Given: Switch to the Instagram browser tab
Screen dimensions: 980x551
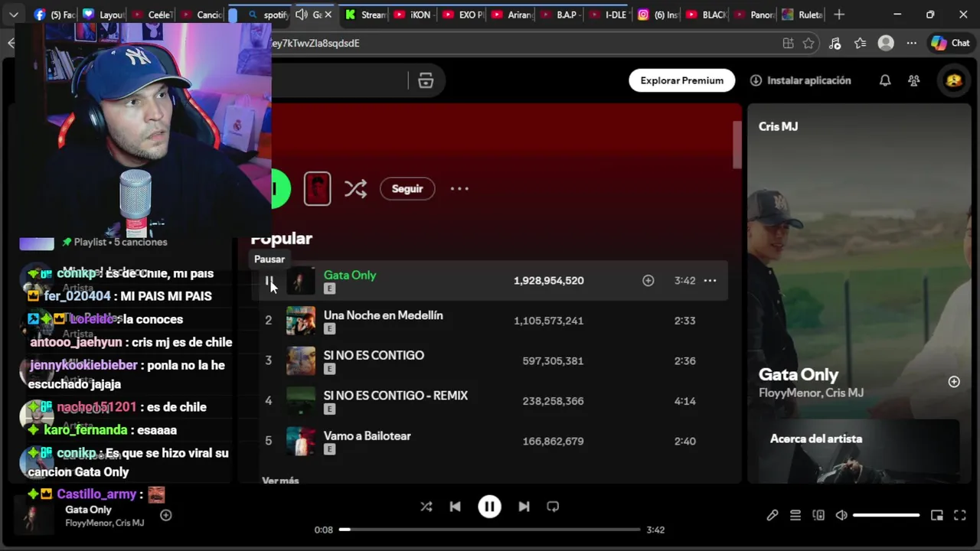Looking at the screenshot, I should (x=655, y=15).
